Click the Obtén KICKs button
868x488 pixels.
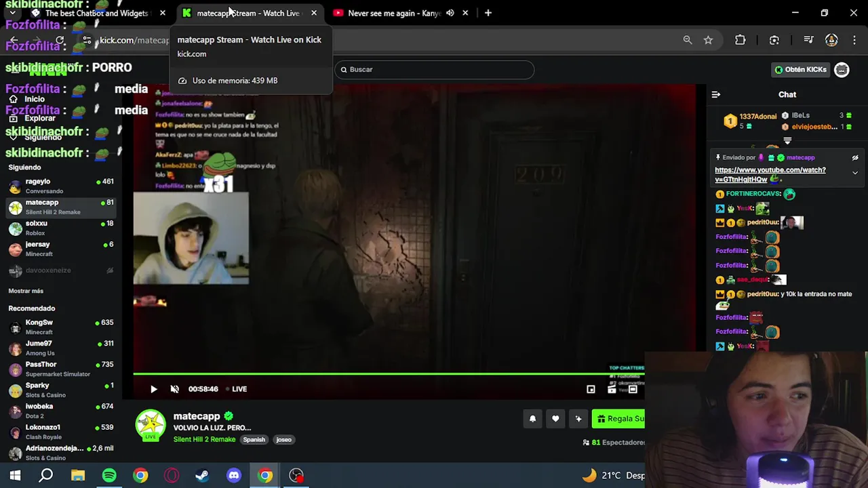801,70
